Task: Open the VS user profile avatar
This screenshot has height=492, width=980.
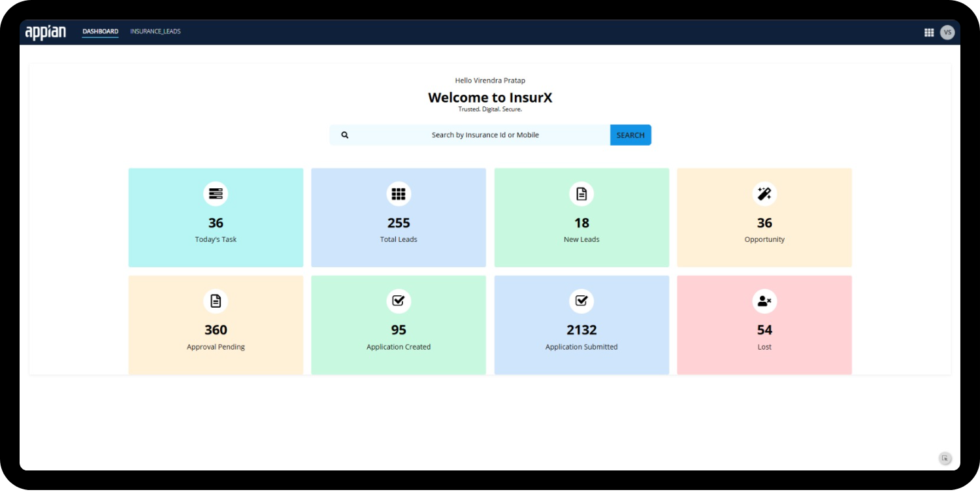Action: (x=947, y=32)
